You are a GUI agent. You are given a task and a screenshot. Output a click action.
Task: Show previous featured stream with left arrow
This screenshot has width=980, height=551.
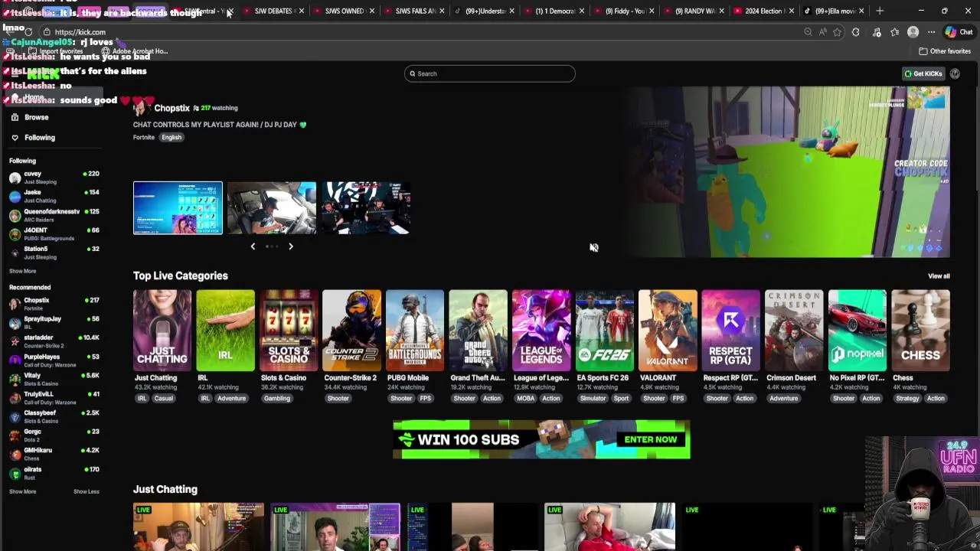coord(253,246)
